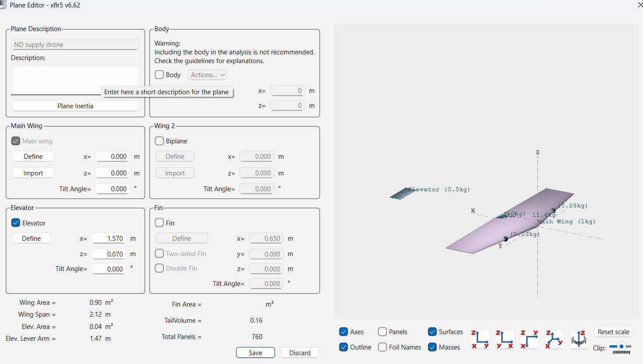The image size is (643, 364).
Task: Save the plane definition
Action: tap(255, 353)
